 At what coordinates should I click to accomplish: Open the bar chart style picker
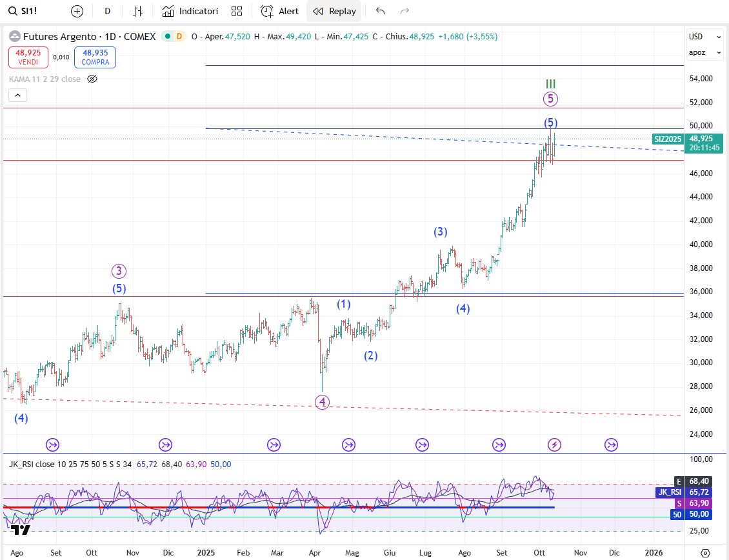pos(137,11)
